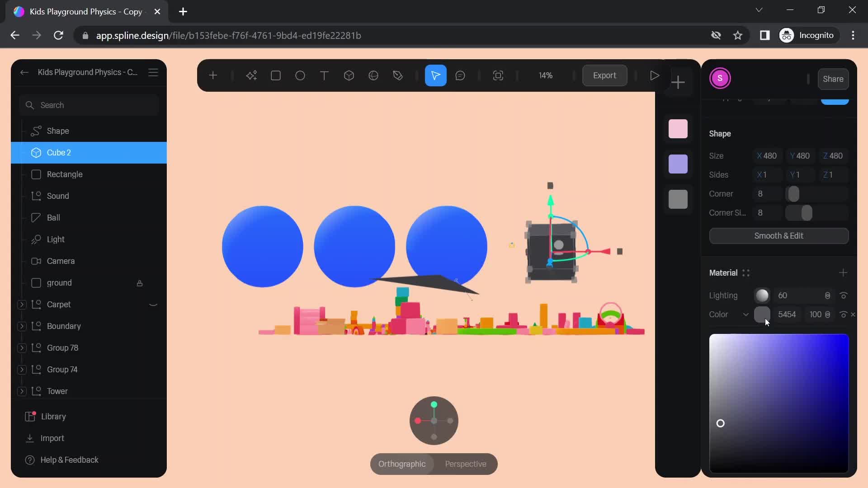Select the Text tool
The image size is (868, 488).
pyautogui.click(x=324, y=75)
